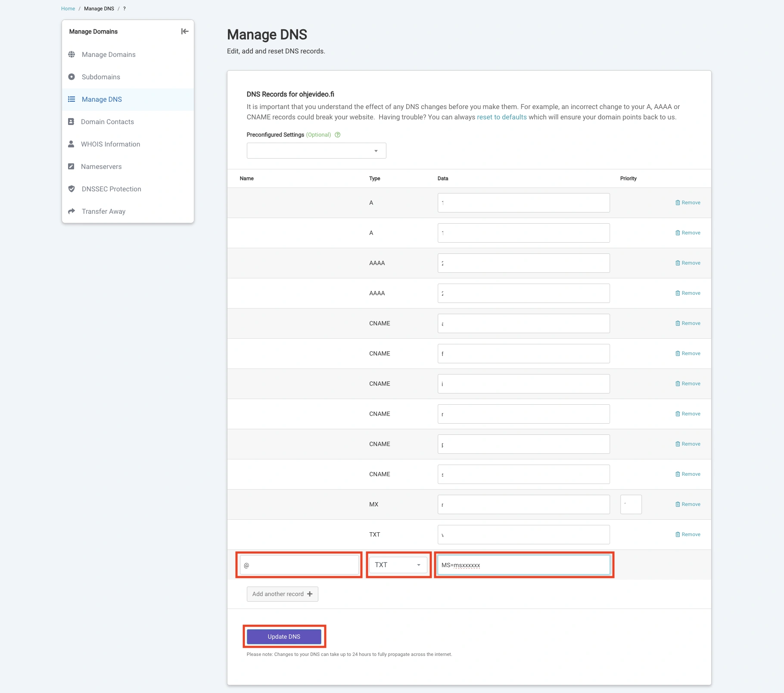
Task: Open WHOIS Information page
Action: click(x=110, y=144)
